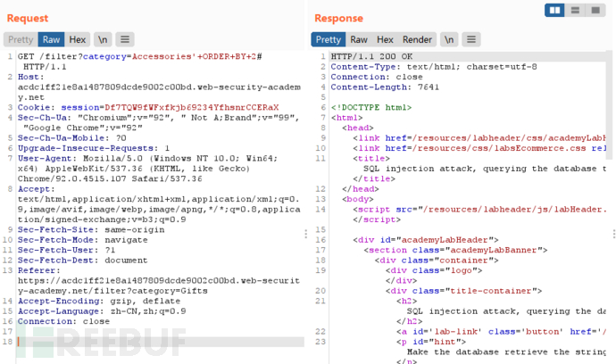
Task: Click the Sec-Fetch-Site: same-origin line
Action: 91,230
